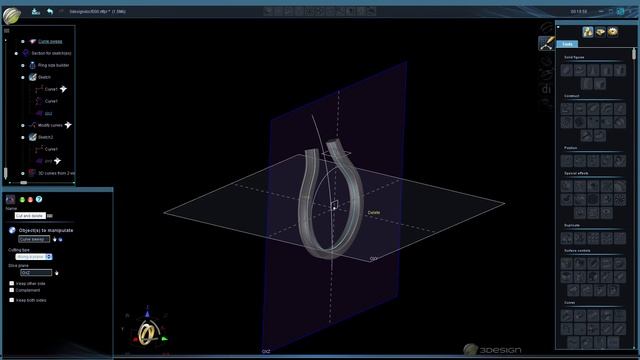The width and height of the screenshot is (640, 360).
Task: Click first tool icon under Surface controls section
Action: click(567, 263)
